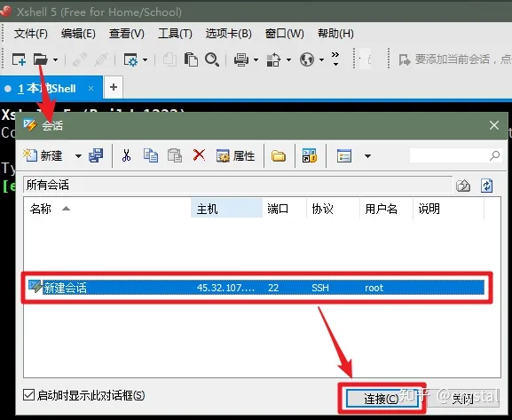Image resolution: width=512 pixels, height=420 pixels.
Task: Open the sessions folder icon in toolbar
Action: click(x=41, y=59)
